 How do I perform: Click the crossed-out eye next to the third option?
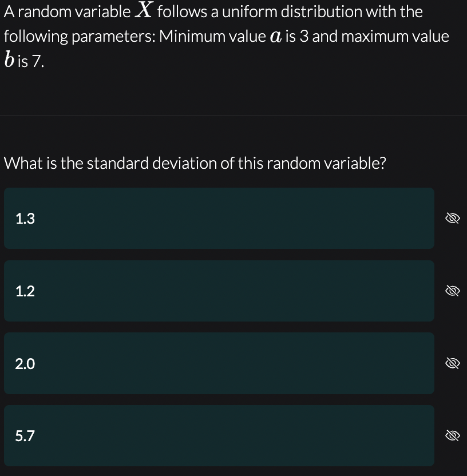[452, 363]
